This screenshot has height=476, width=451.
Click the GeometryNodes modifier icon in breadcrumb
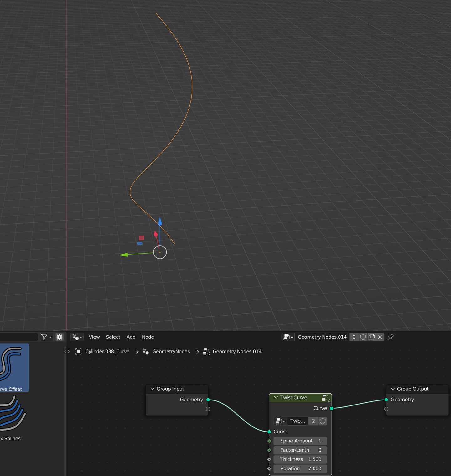point(146,352)
